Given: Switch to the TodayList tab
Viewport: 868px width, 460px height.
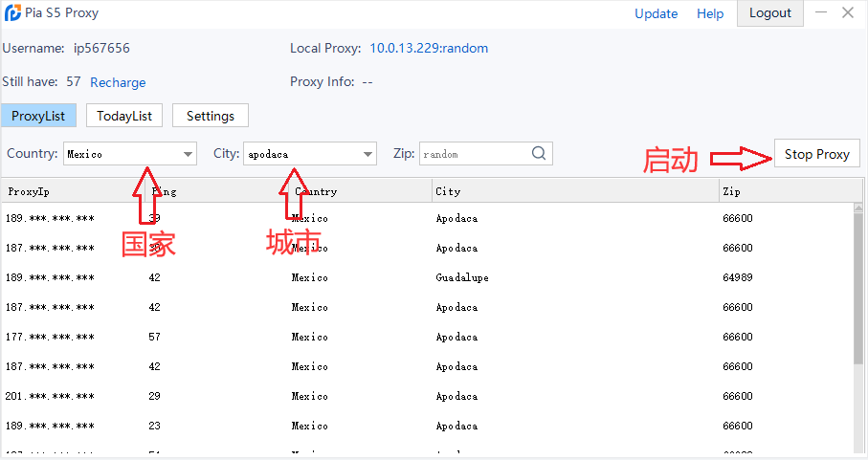Looking at the screenshot, I should click(x=124, y=116).
